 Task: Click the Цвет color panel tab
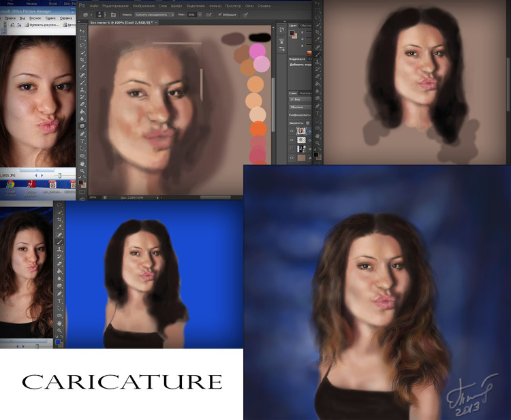click(293, 25)
